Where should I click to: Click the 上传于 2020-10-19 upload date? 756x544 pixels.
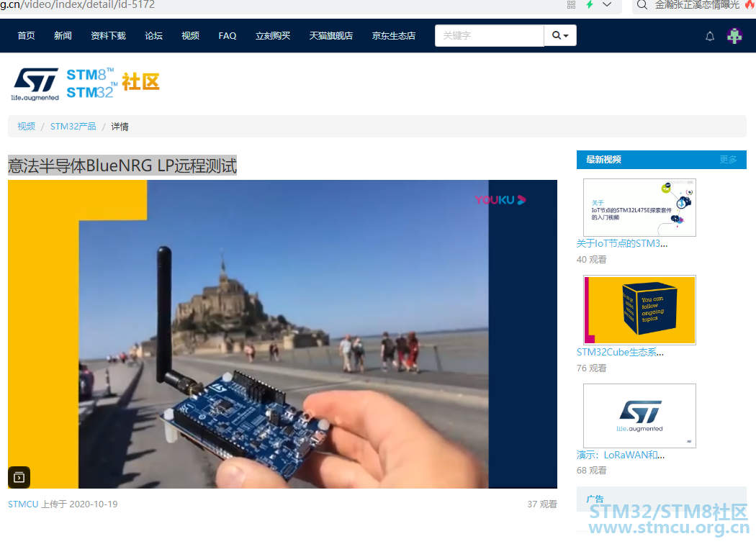pyautogui.click(x=79, y=504)
